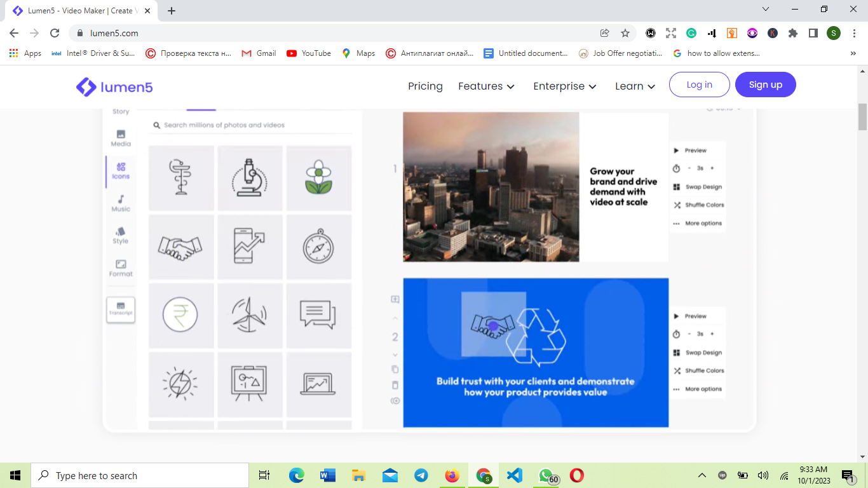Choose the green flower icon
The width and height of the screenshot is (868, 488).
(x=319, y=178)
